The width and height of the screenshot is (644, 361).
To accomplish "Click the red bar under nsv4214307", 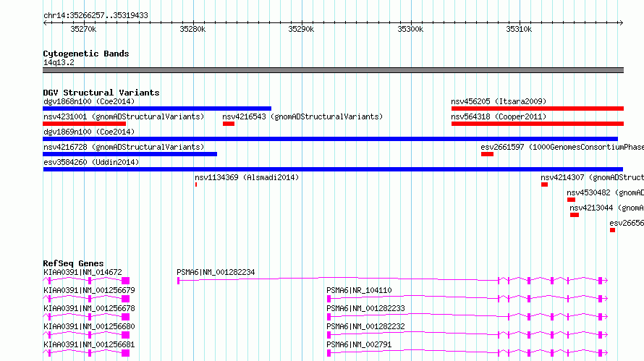I will tap(545, 184).
